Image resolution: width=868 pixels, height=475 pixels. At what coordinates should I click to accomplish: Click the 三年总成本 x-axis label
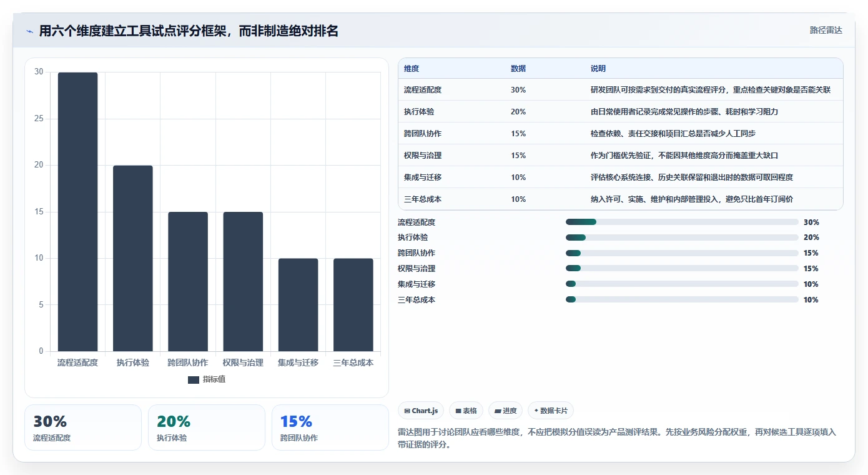[353, 362]
